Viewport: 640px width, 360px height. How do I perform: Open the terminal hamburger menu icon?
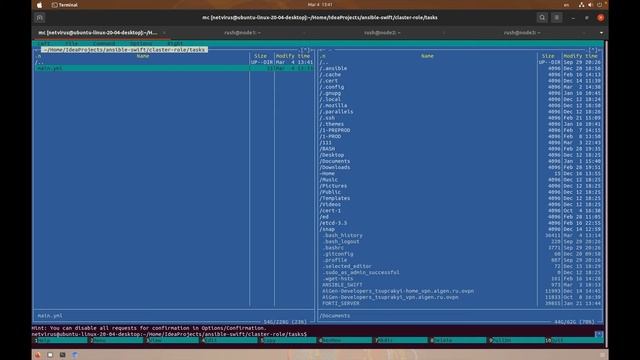(x=556, y=18)
